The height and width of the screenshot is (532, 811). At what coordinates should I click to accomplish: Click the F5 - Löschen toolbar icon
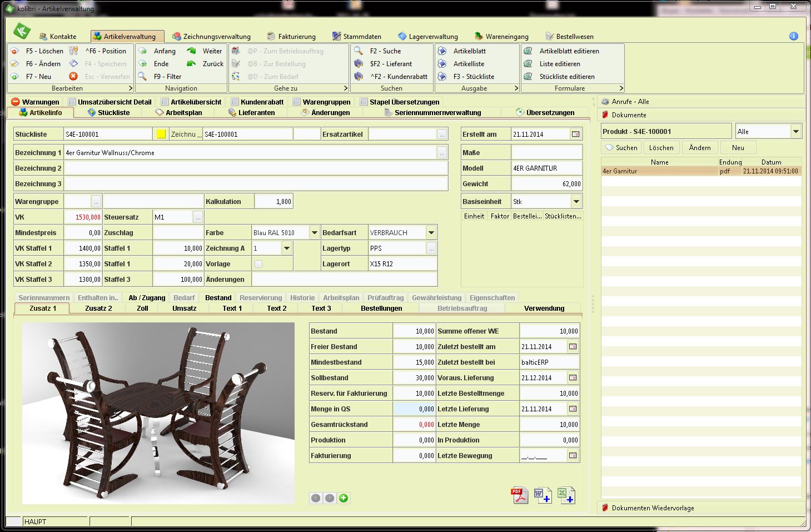(x=15, y=51)
